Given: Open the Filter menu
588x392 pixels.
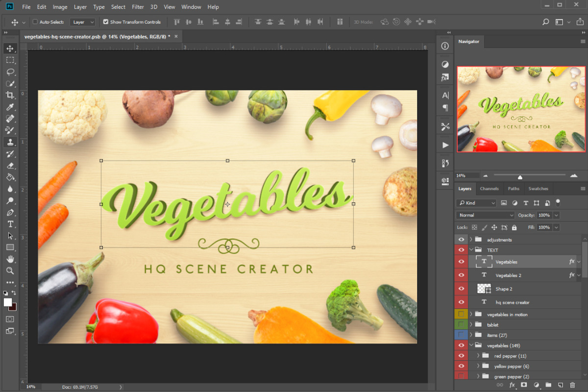Looking at the screenshot, I should click(138, 7).
